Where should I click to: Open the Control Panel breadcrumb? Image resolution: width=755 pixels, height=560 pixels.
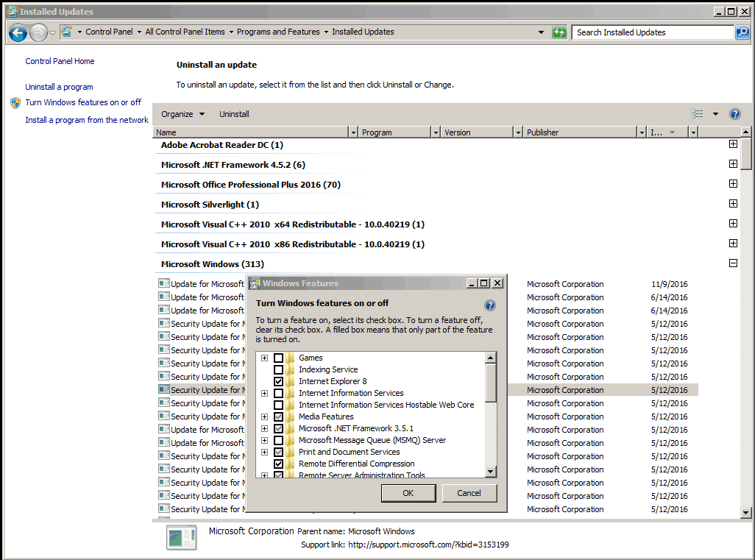point(110,32)
